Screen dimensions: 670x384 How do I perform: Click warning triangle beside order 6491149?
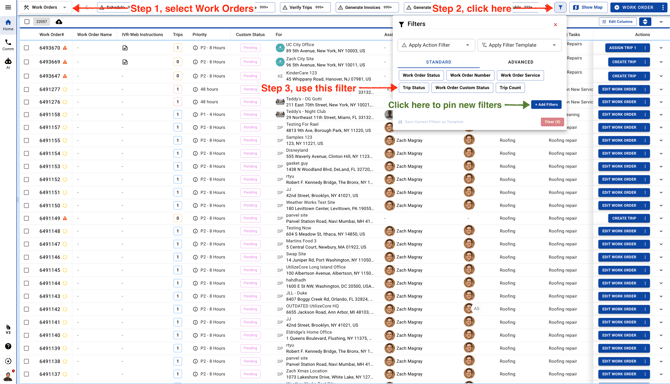pos(65,218)
